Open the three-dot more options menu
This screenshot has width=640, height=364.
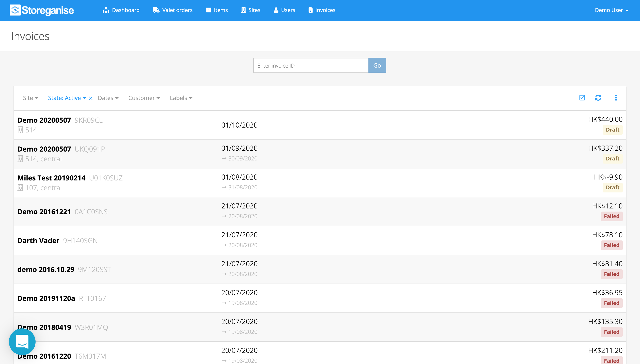616,98
